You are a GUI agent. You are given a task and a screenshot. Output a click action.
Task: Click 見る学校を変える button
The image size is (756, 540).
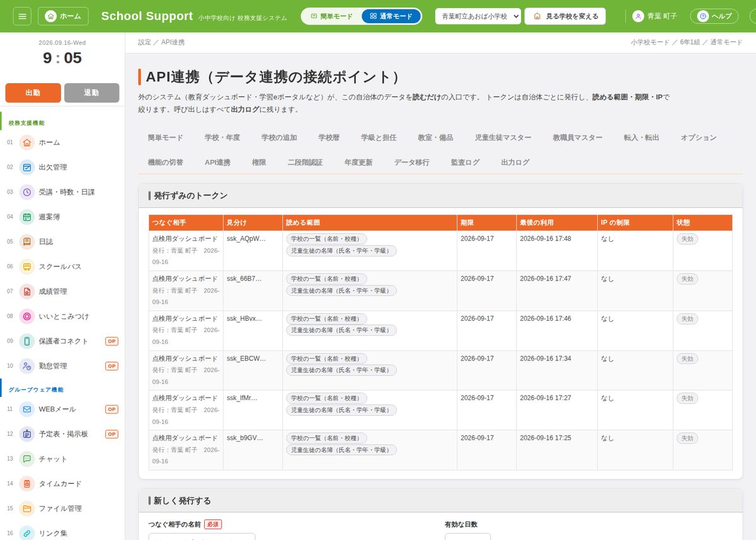coord(565,16)
